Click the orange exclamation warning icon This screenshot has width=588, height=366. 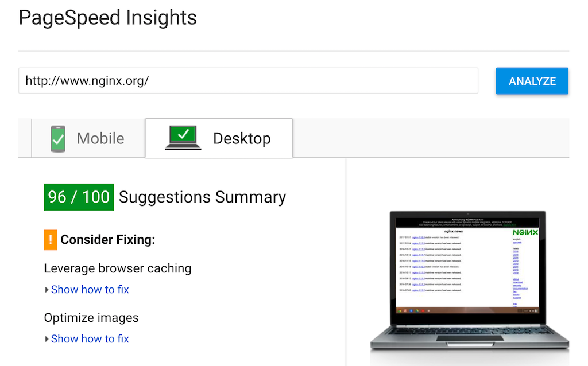point(51,240)
